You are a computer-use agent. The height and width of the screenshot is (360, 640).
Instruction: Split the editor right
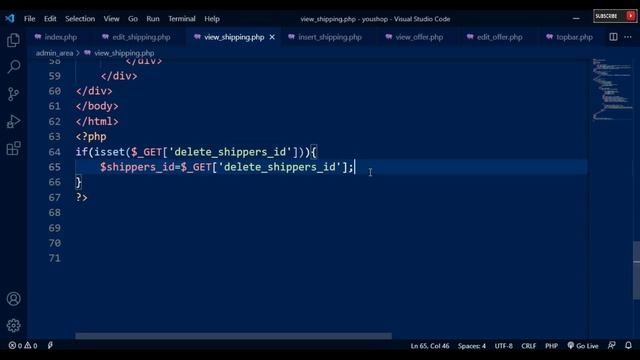tap(613, 37)
